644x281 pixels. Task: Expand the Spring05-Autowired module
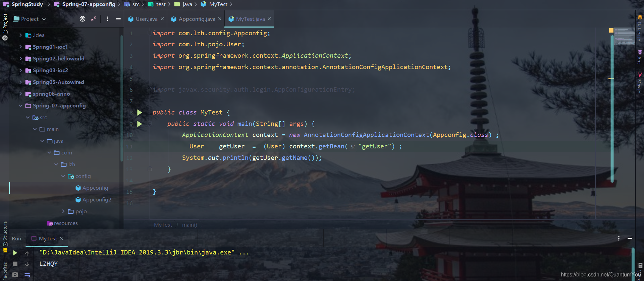20,82
